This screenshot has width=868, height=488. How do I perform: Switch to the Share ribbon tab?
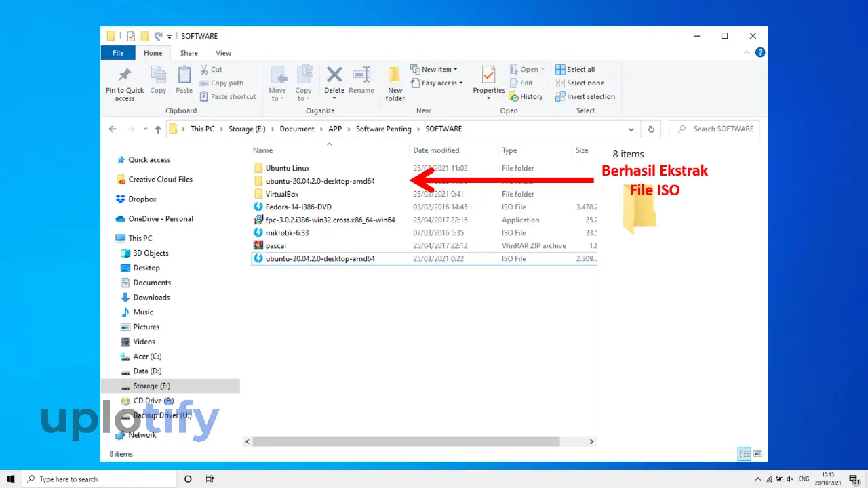pyautogui.click(x=189, y=53)
